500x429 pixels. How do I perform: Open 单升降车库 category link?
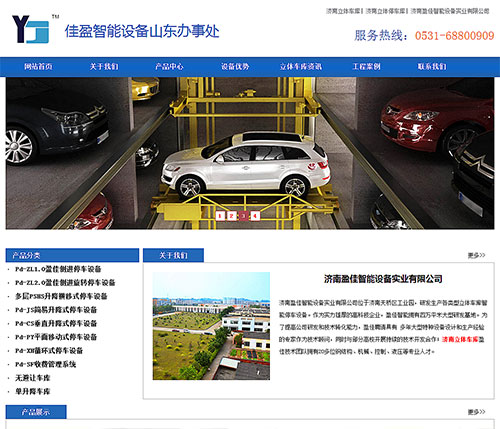coord(32,392)
